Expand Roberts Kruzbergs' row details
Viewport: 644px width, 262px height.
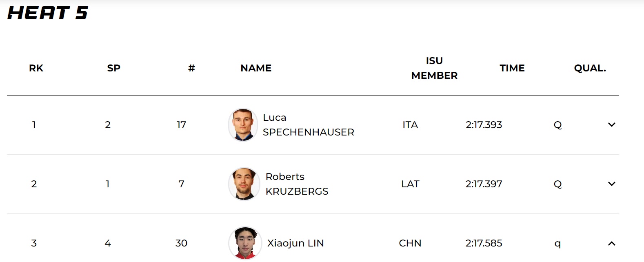[x=611, y=184]
